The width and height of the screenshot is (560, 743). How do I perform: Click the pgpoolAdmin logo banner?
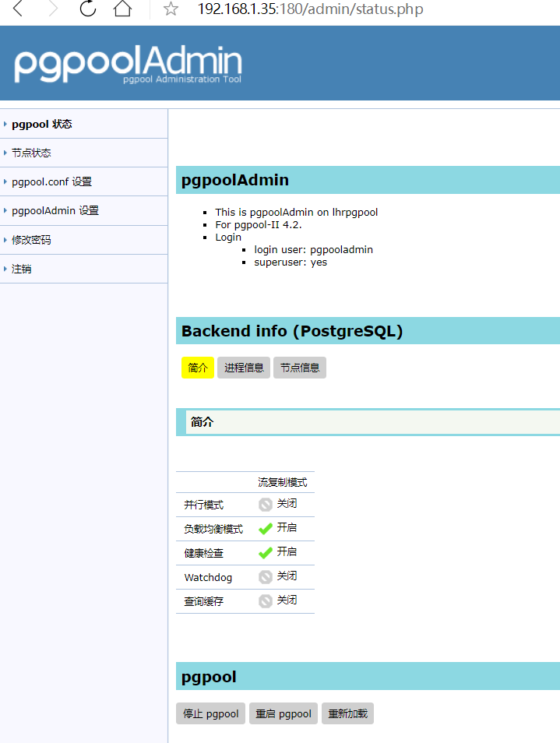click(128, 64)
